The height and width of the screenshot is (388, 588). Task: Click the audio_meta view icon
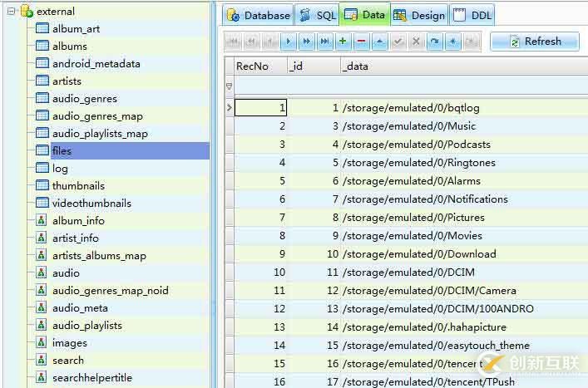click(42, 307)
